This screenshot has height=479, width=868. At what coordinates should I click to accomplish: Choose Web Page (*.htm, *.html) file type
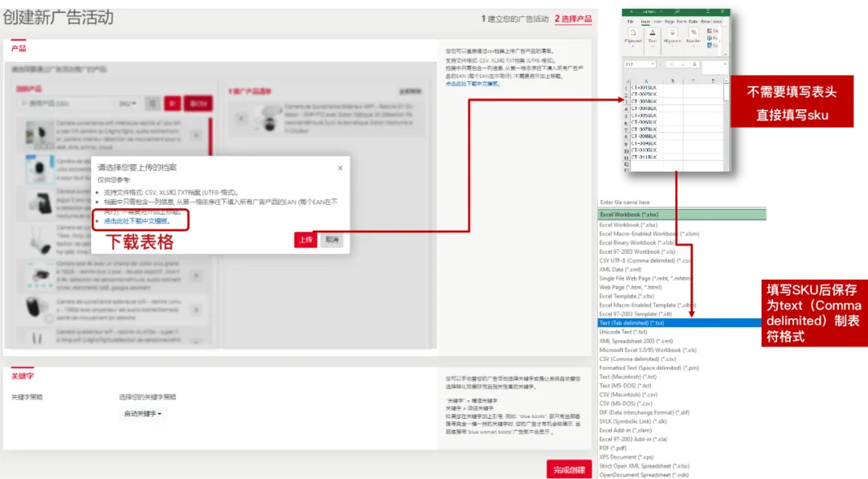coord(631,288)
